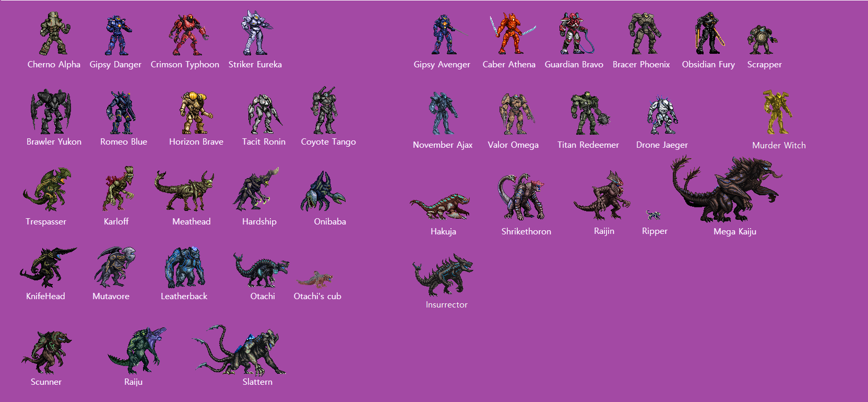Select the Scunner kaiju sprite
The image size is (868, 402).
[46, 352]
